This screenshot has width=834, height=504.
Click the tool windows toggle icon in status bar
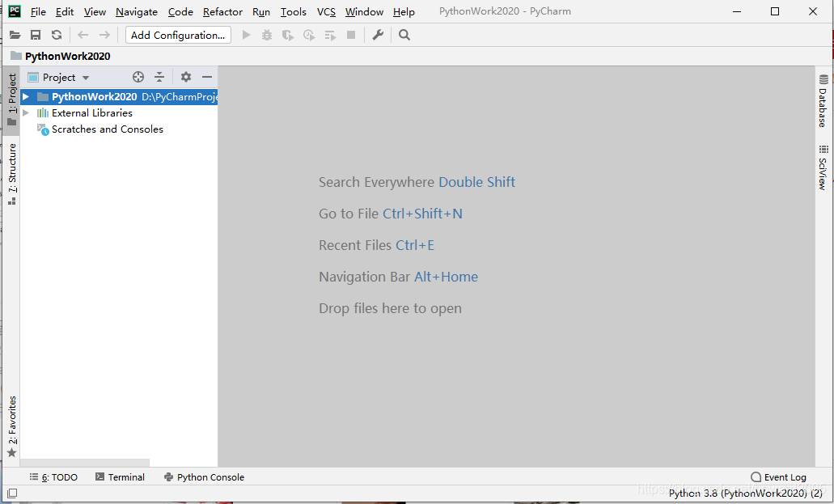[x=11, y=493]
